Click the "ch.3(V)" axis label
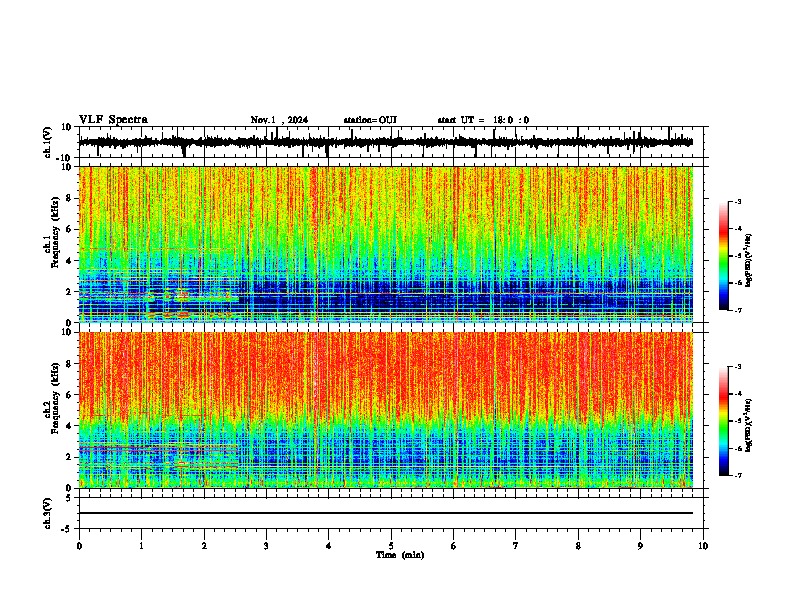The width and height of the screenshot is (792, 612). [48, 514]
